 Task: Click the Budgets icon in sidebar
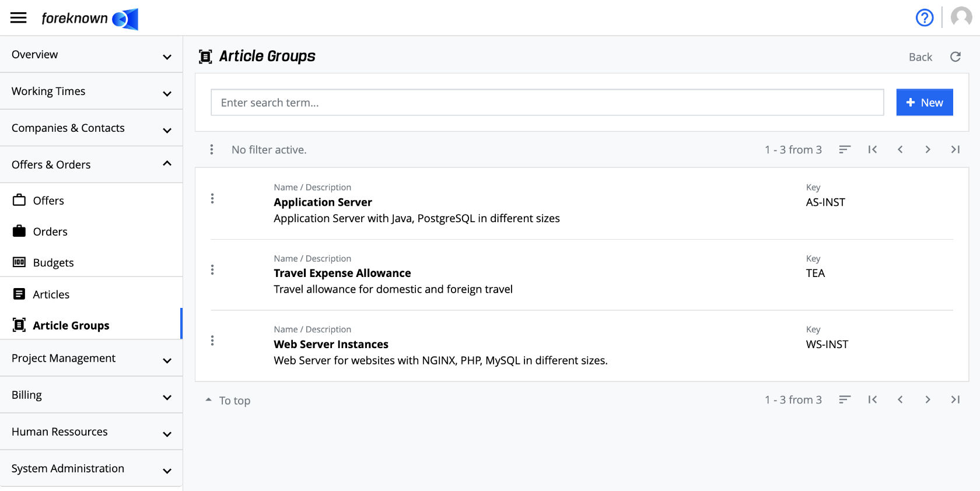coord(19,262)
